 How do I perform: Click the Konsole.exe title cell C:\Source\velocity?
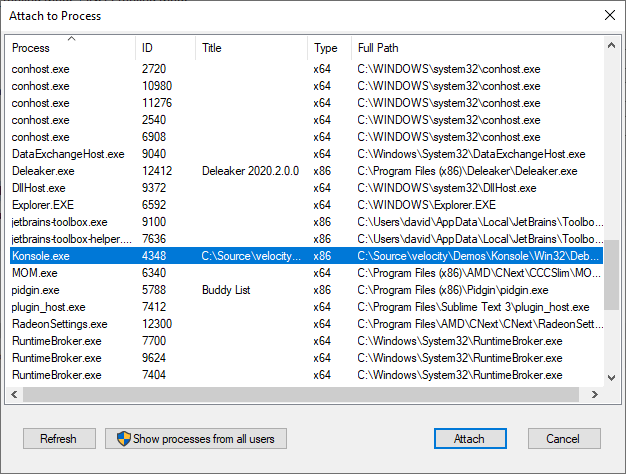pos(251,256)
